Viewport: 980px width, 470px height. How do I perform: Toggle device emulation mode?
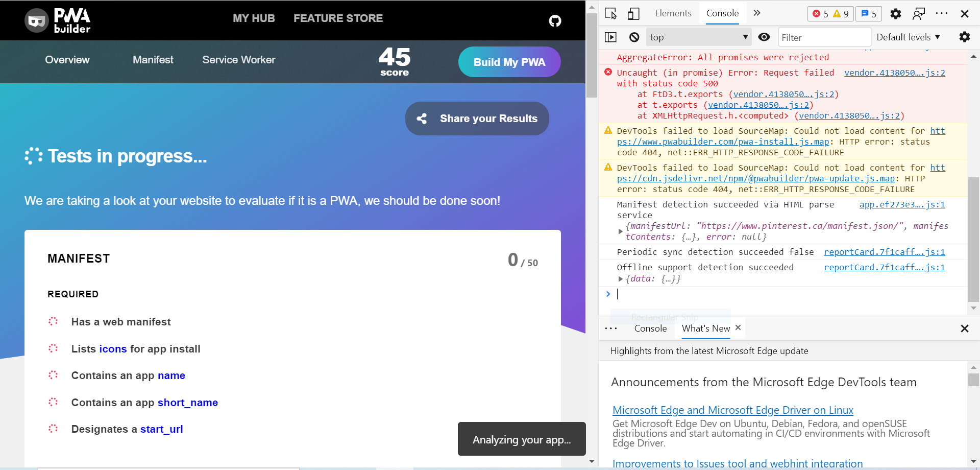click(x=633, y=14)
